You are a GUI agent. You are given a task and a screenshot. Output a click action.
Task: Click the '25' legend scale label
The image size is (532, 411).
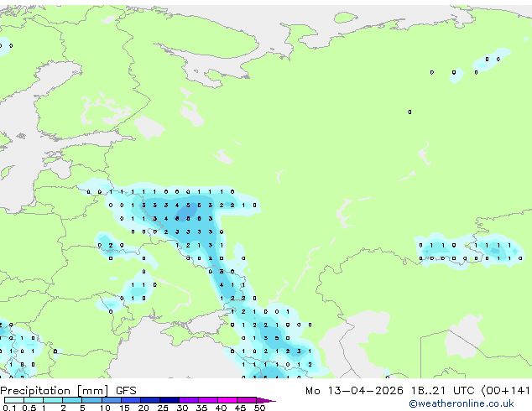[x=163, y=408]
